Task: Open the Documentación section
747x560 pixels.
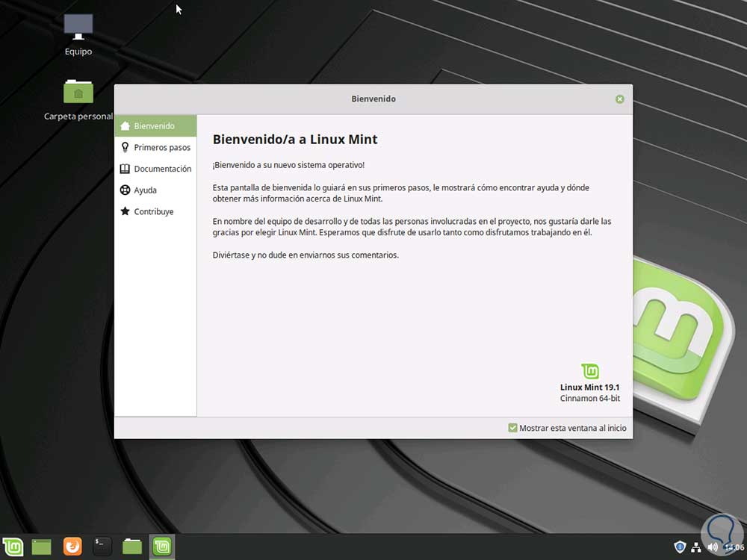Action: 155,169
